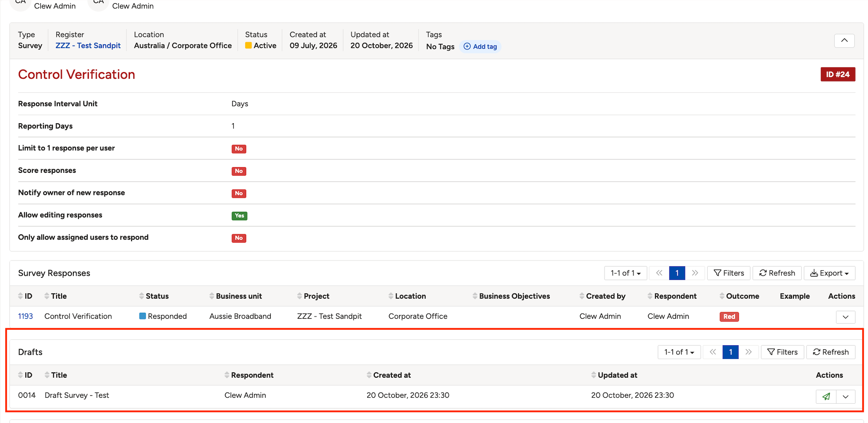Sort Drafts by Updated at column
Screen dimensions: 868x423
pos(614,375)
